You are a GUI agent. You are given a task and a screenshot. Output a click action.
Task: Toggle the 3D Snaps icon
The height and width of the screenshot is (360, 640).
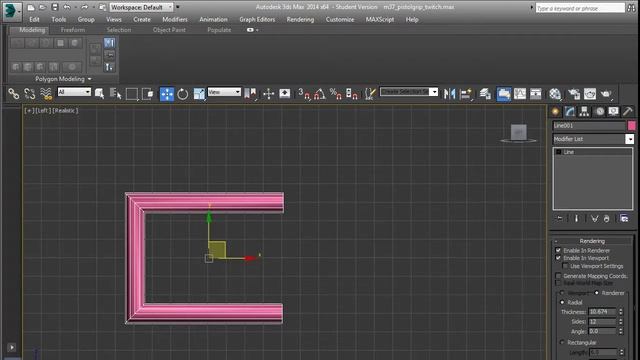(x=304, y=94)
